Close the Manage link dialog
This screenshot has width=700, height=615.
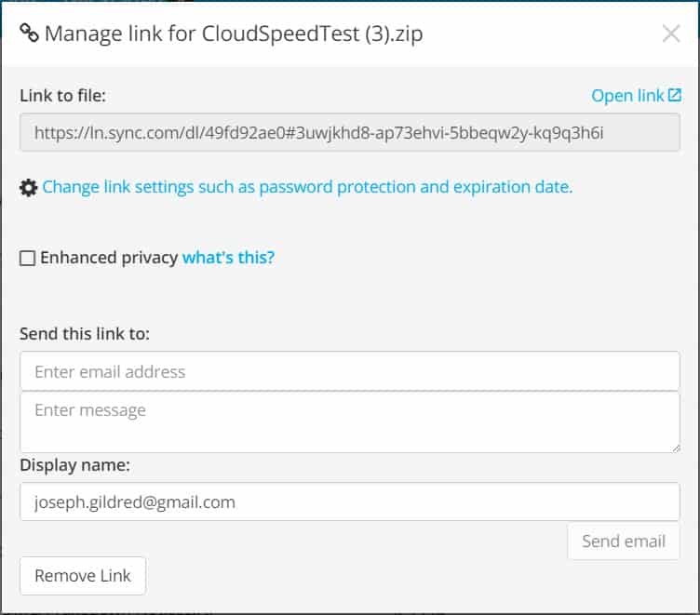click(671, 33)
